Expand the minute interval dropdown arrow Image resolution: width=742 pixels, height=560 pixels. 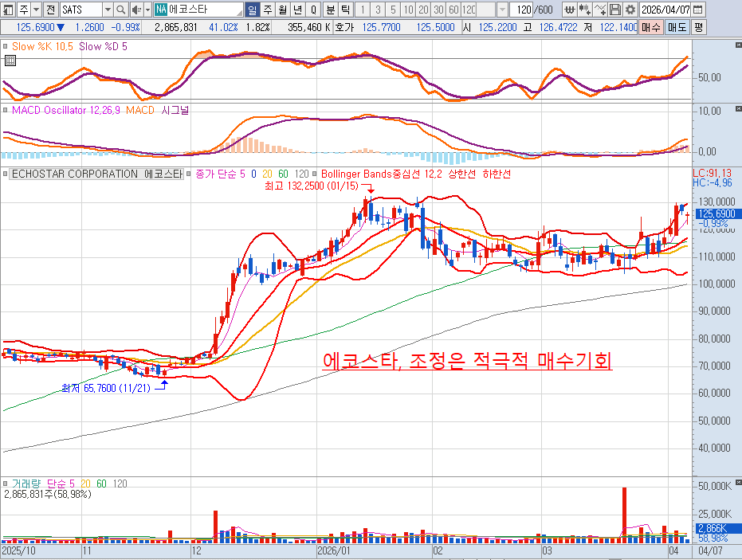point(501,10)
